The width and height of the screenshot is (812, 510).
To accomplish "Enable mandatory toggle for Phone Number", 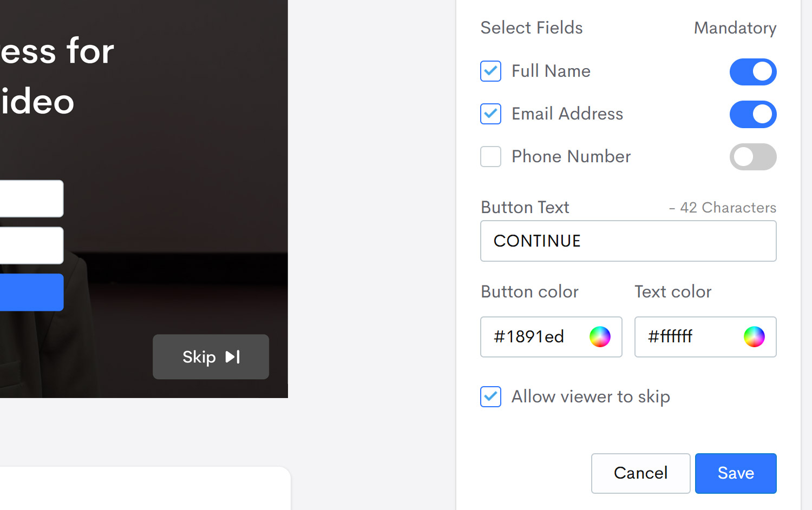I will (x=753, y=157).
